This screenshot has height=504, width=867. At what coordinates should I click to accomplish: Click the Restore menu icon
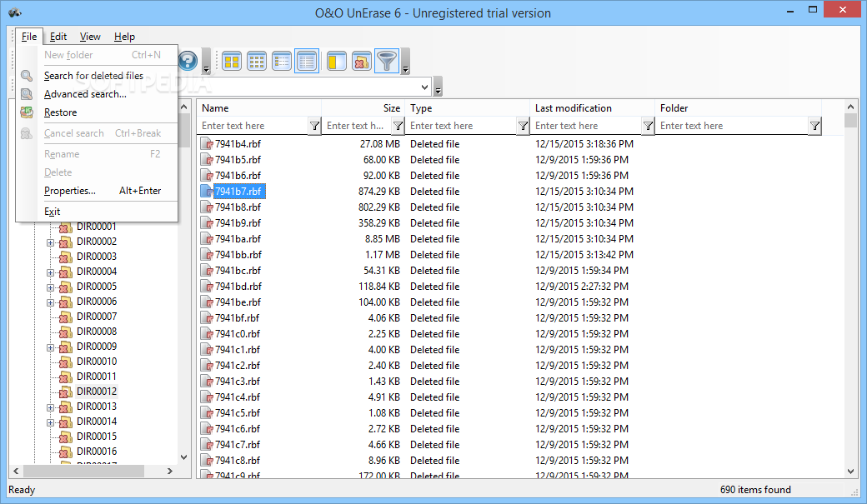(27, 112)
